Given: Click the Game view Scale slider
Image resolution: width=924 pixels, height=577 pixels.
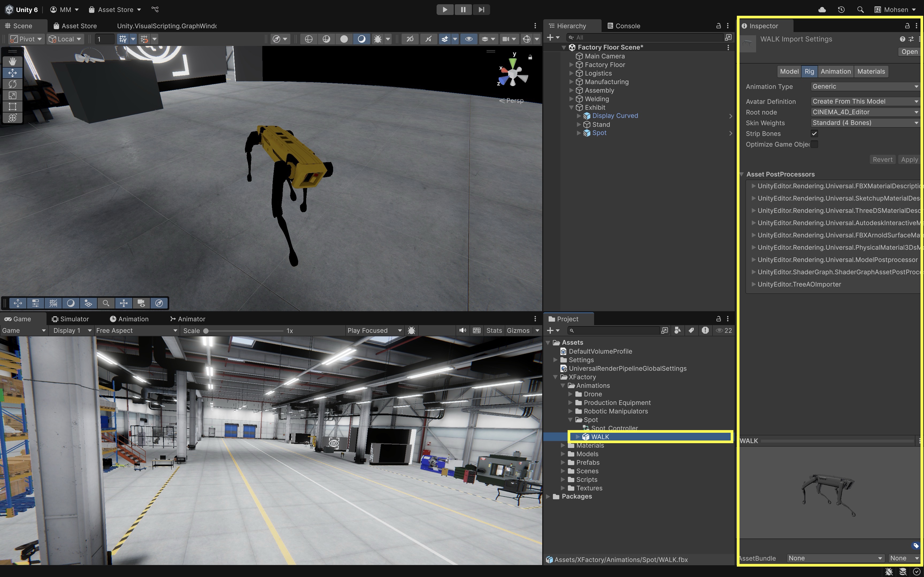Looking at the screenshot, I should [244, 331].
